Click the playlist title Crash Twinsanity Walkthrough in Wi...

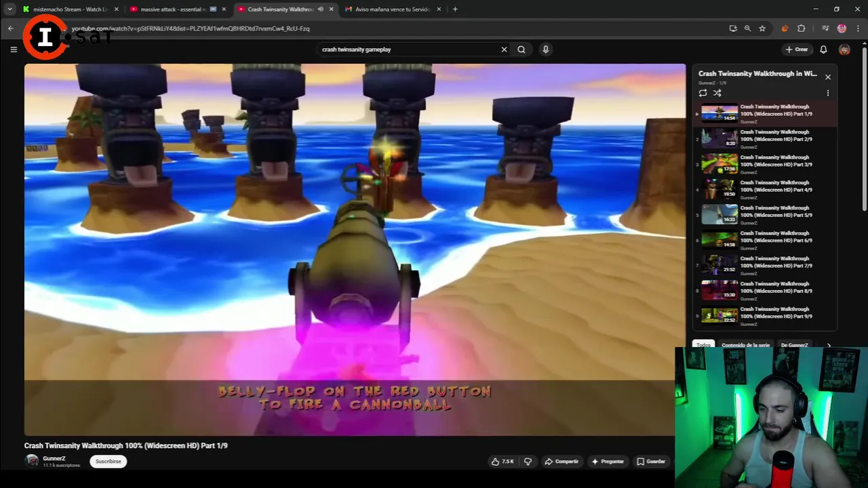click(757, 73)
